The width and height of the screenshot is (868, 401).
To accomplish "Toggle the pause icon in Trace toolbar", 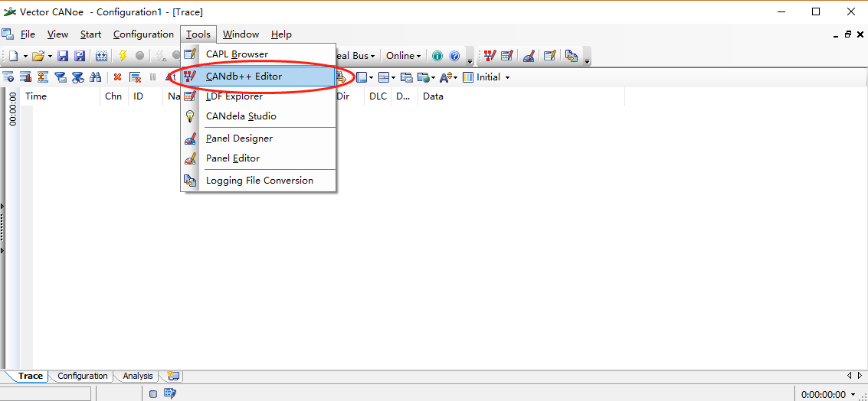I will [x=152, y=77].
